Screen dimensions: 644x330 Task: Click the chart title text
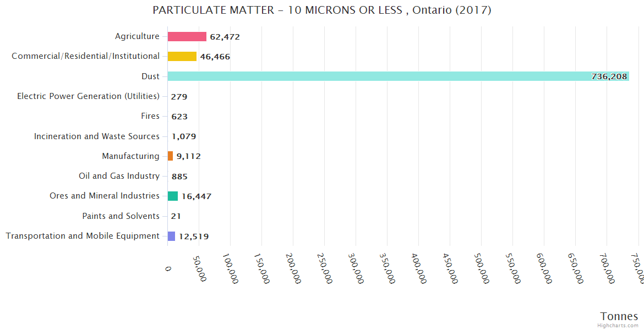click(322, 10)
